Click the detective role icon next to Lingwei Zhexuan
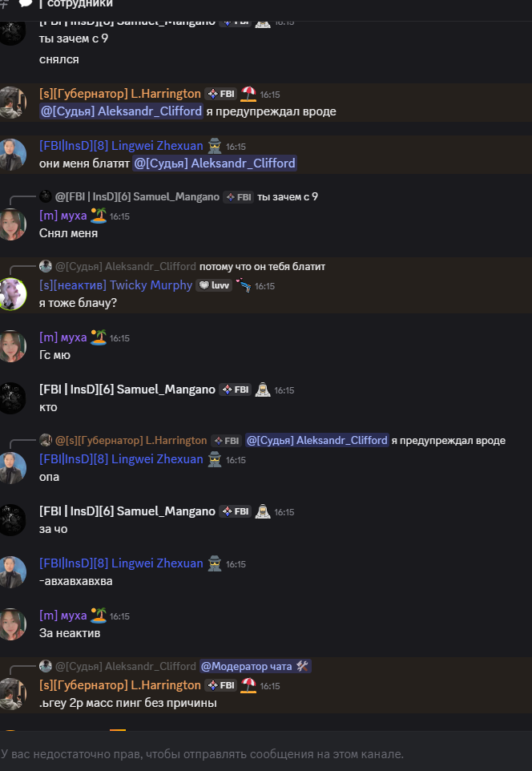Image resolution: width=532 pixels, height=771 pixels. (x=215, y=146)
